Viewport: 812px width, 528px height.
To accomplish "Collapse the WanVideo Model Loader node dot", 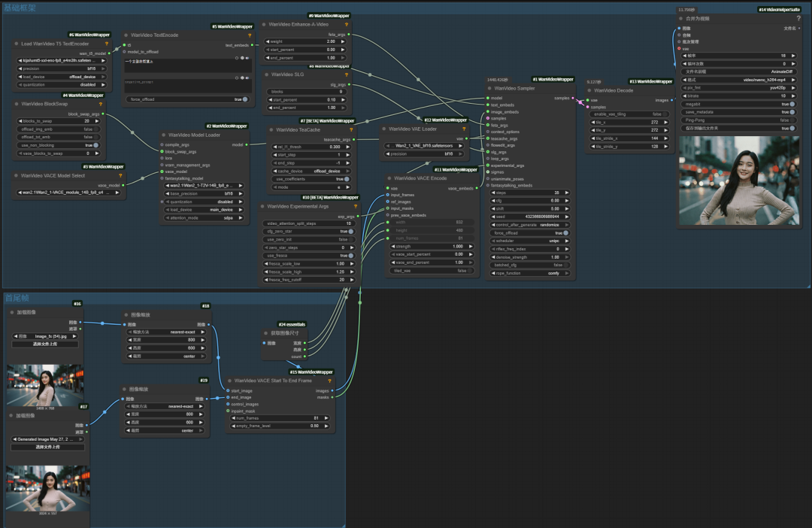I will [163, 135].
